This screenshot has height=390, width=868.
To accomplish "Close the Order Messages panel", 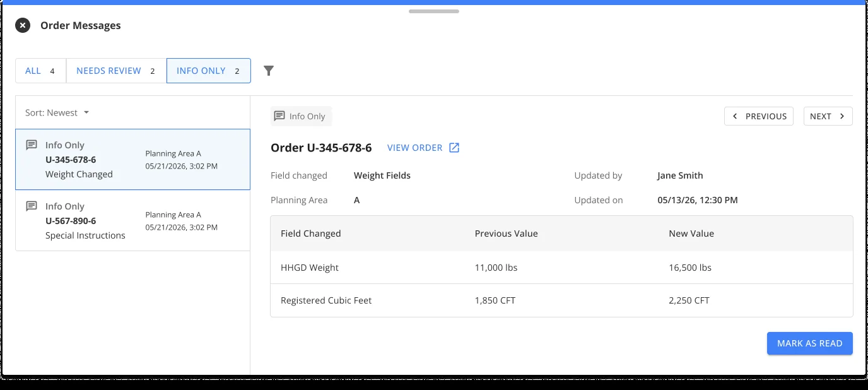I will [x=23, y=25].
